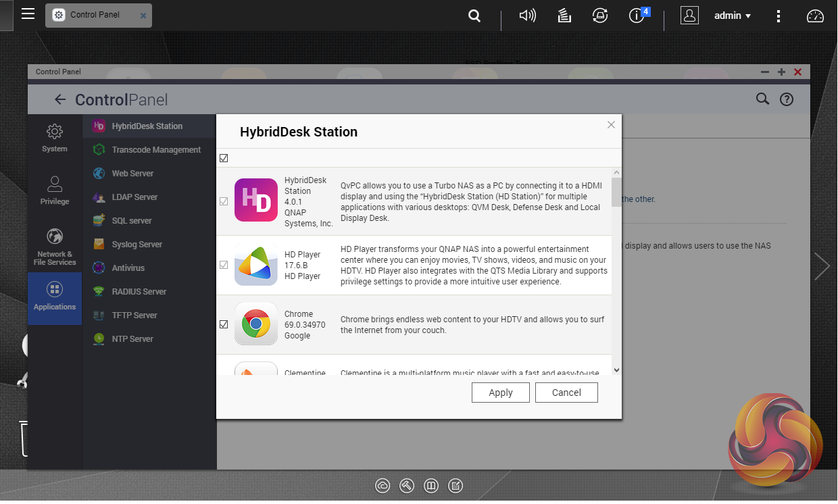This screenshot has width=838, height=504.
Task: Open event notifications info icon
Action: tap(637, 16)
